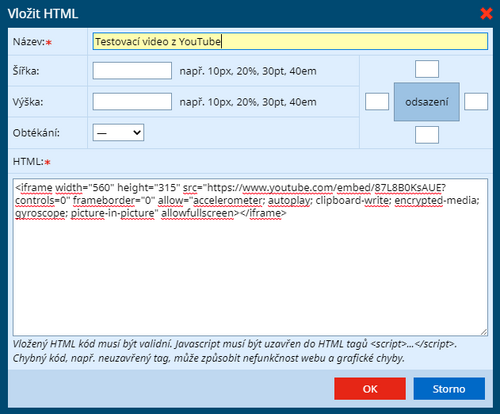Click the 'Chybný kód, např. neuzavřený tag' warning line

click(x=209, y=358)
